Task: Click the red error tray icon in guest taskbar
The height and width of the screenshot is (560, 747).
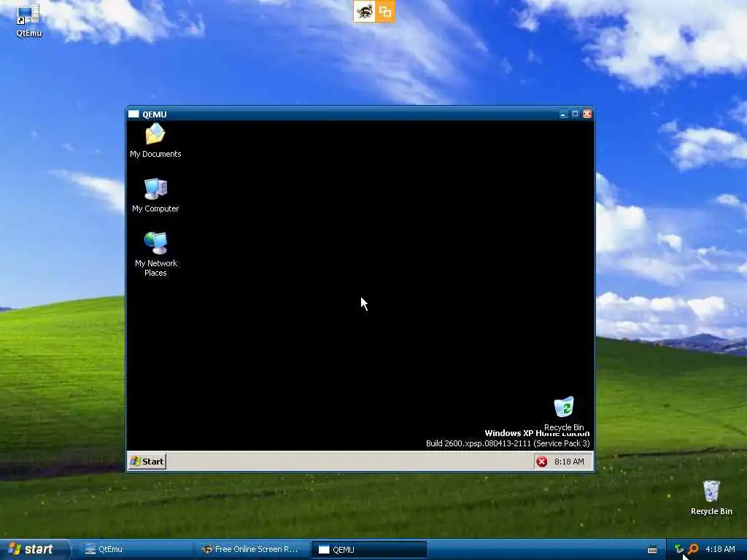Action: [x=542, y=462]
